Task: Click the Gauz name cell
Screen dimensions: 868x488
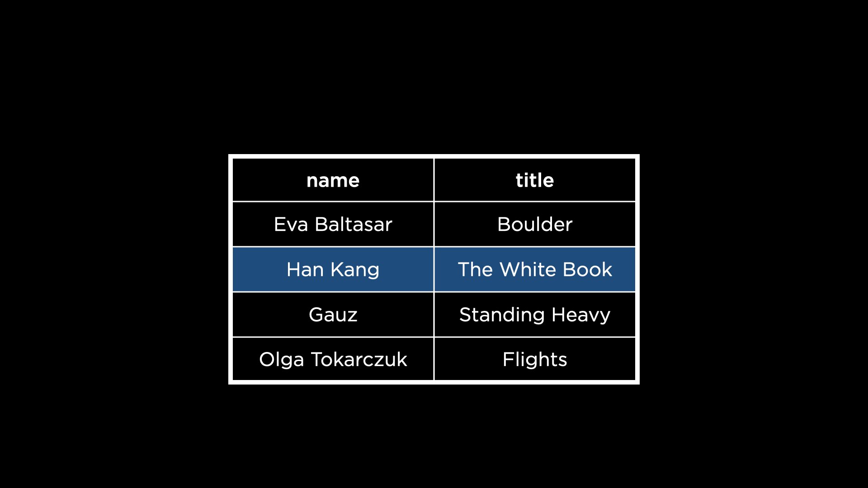Action: [x=332, y=314]
